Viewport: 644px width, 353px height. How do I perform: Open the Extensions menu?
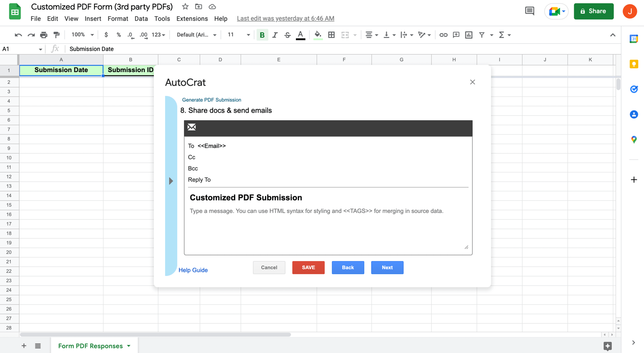coord(192,18)
